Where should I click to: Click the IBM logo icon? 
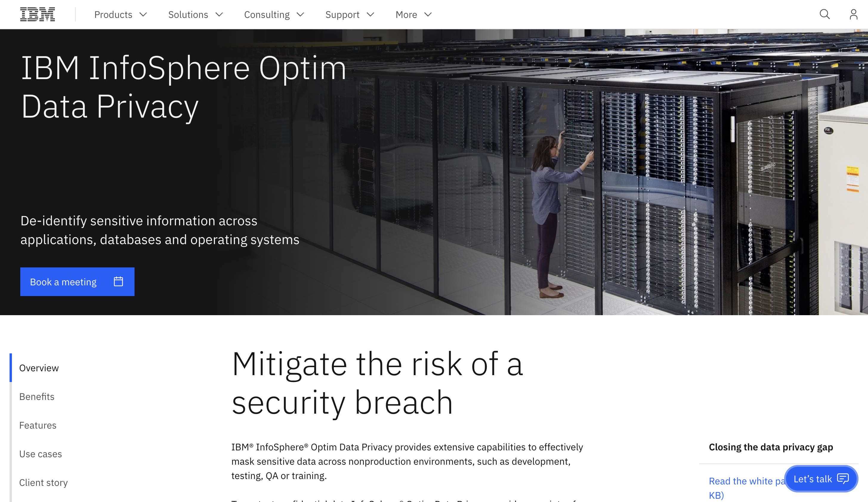click(x=38, y=14)
